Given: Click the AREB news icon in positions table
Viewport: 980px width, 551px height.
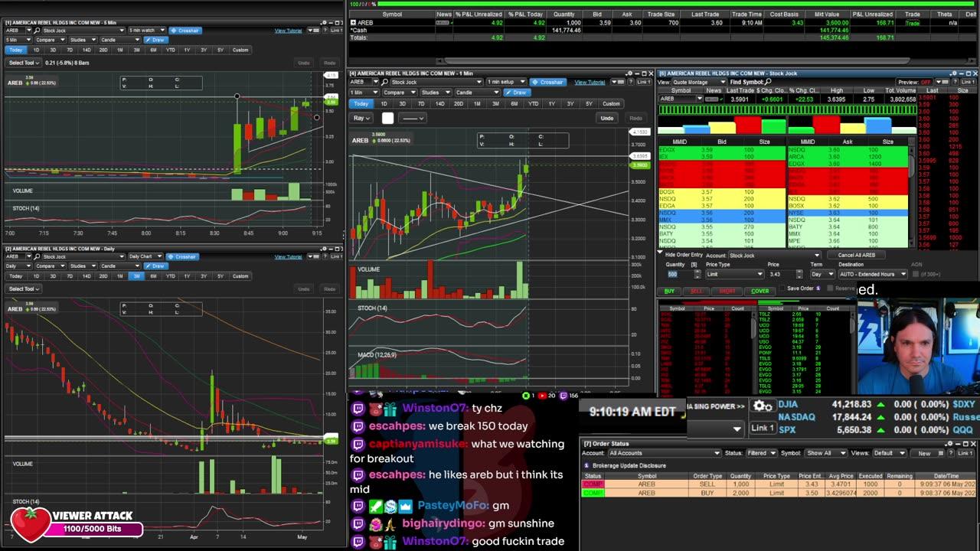Looking at the screenshot, I should point(443,23).
